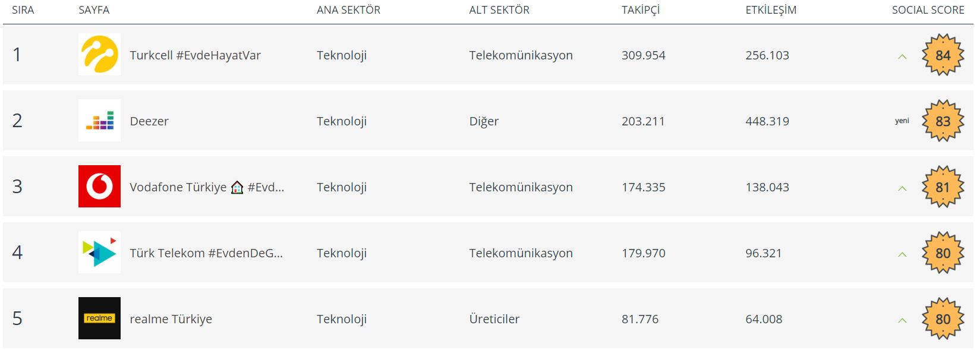
Task: Open realme Türkiye page link
Action: (171, 319)
